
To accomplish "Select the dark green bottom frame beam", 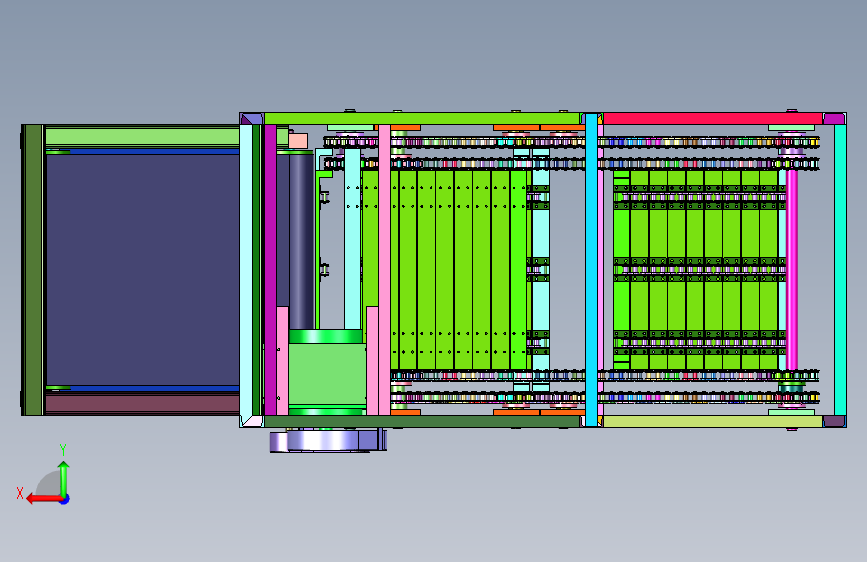I will coord(422,422).
